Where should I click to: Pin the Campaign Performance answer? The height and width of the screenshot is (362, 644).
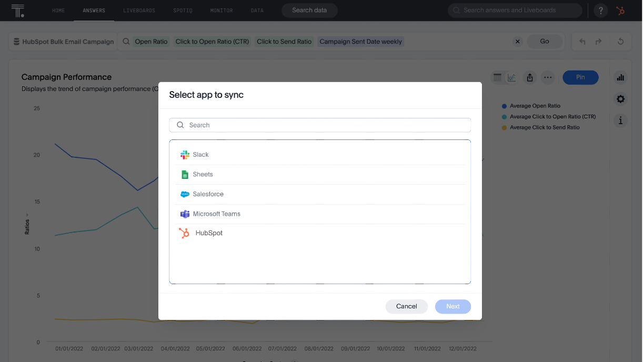pos(580,77)
